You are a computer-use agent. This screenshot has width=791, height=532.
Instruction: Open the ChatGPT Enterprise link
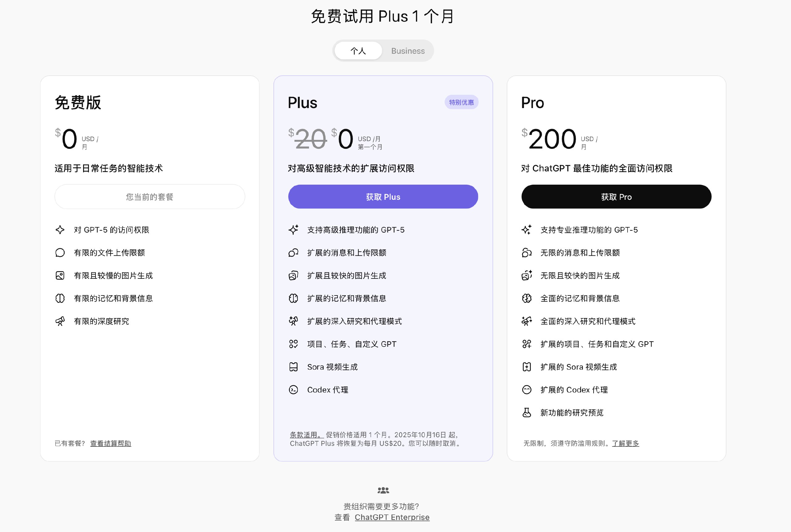click(x=392, y=517)
